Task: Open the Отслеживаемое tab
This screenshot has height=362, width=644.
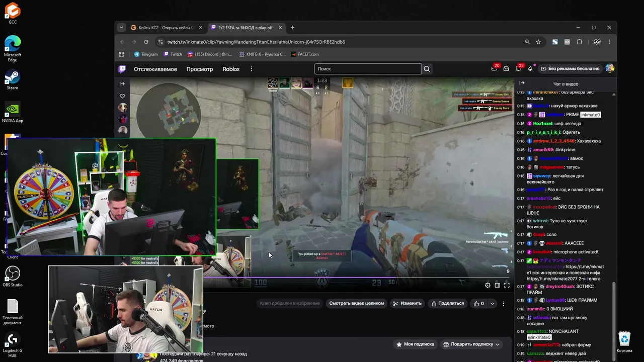Action: click(x=155, y=69)
